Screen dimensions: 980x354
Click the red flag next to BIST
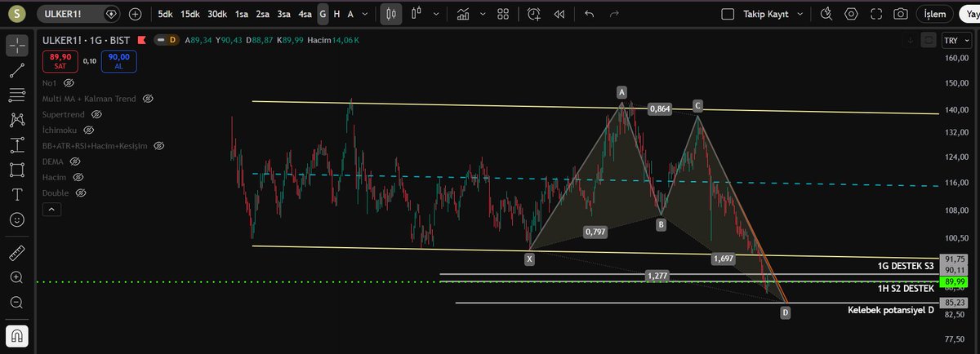pos(143,40)
